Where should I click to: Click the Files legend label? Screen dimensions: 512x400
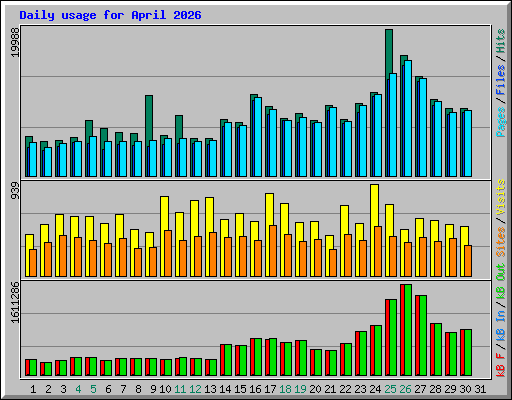(500, 80)
